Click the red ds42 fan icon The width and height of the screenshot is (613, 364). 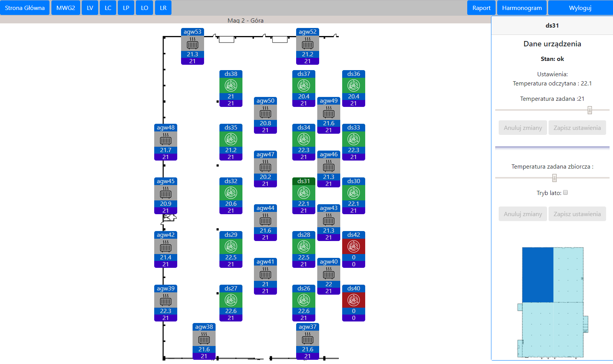pos(353,246)
